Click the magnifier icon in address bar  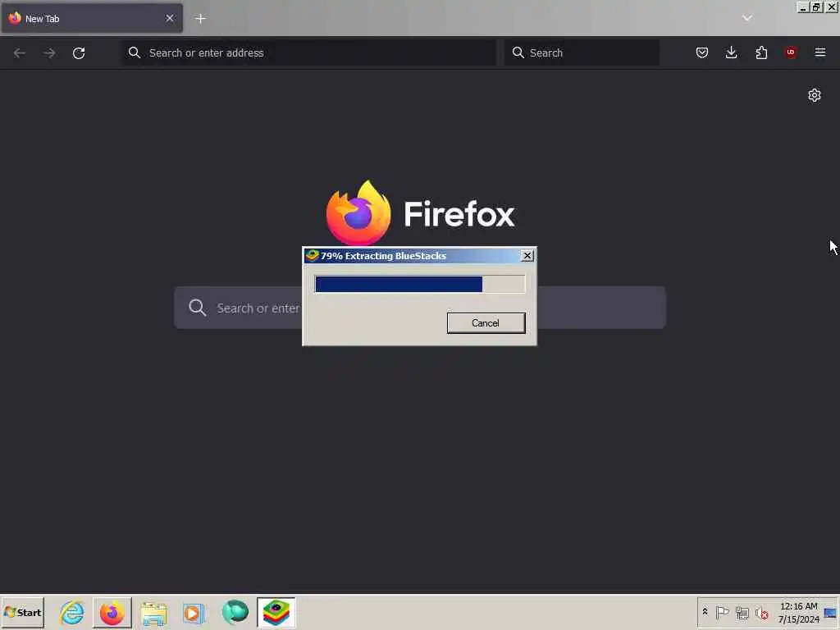pos(135,52)
